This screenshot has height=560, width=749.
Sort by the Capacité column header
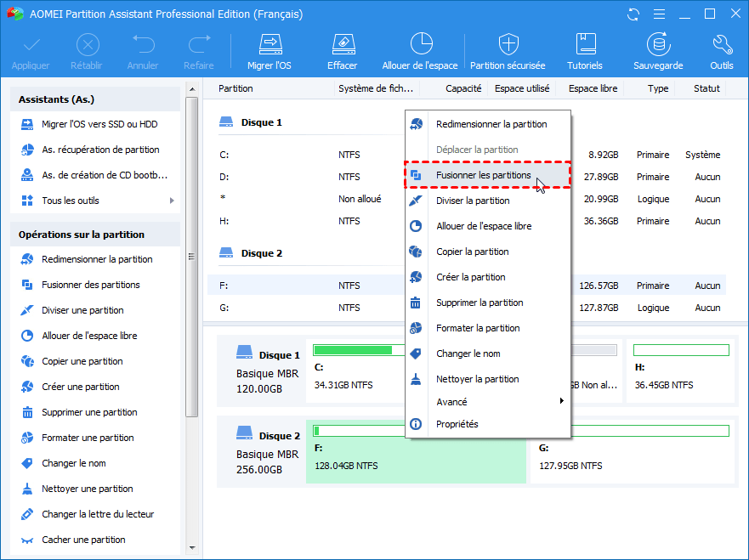click(x=463, y=88)
